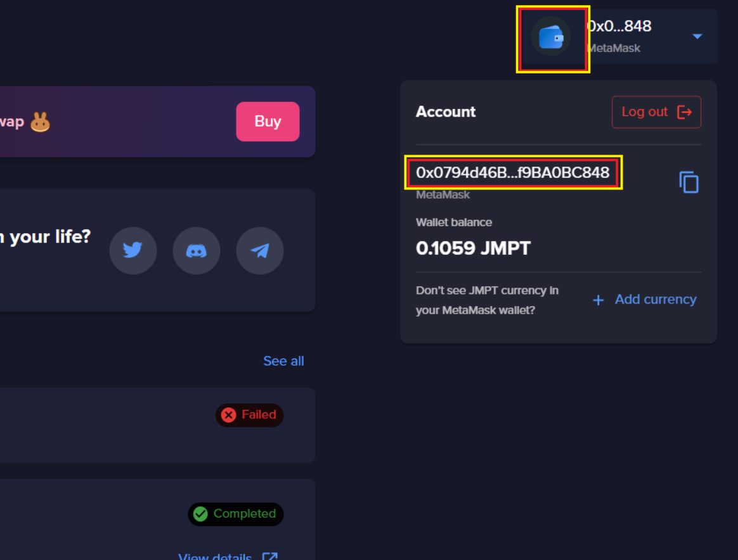Image resolution: width=738 pixels, height=560 pixels.
Task: Click the pink Buy button
Action: click(x=268, y=121)
